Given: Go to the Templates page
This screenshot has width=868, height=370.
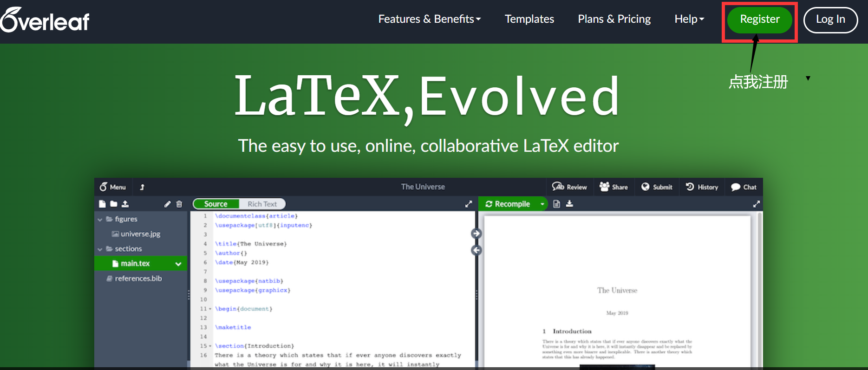Looking at the screenshot, I should (529, 19).
